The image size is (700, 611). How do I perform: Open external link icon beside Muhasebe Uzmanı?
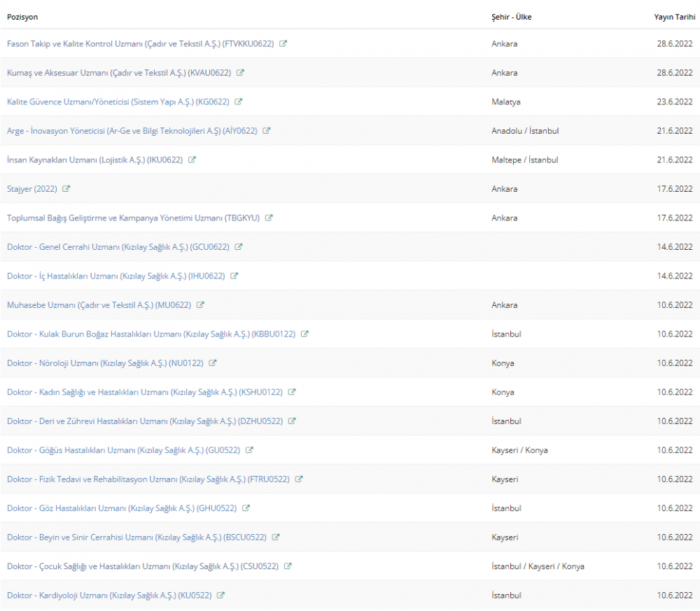(x=200, y=305)
